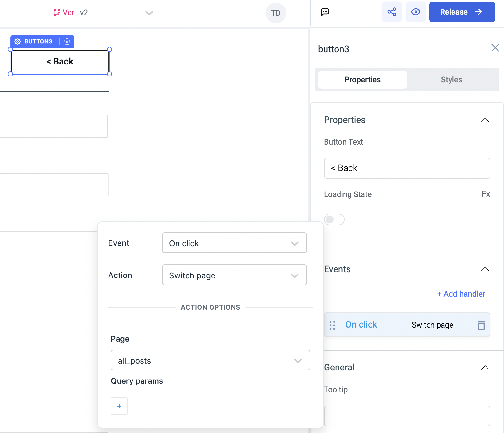Toggle the Loading State switch
Image resolution: width=504 pixels, height=433 pixels.
click(334, 219)
